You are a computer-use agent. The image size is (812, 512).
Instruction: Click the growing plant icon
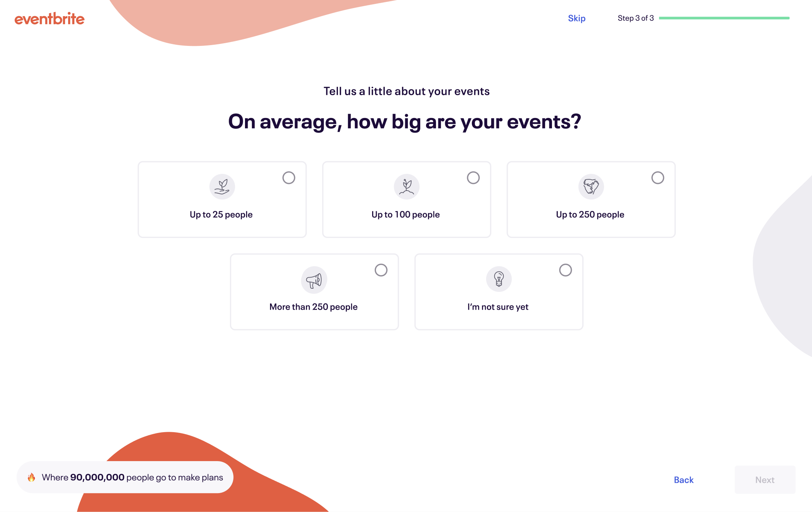tap(406, 187)
